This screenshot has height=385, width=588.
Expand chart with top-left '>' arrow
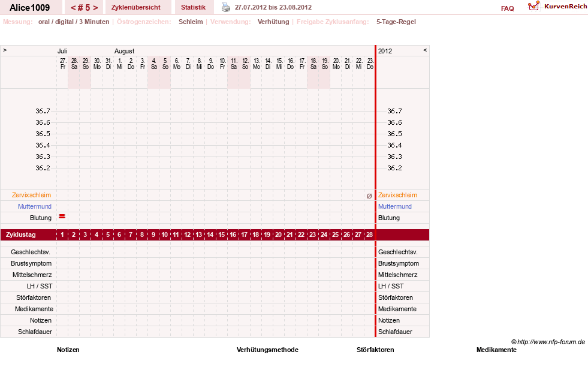[5, 50]
